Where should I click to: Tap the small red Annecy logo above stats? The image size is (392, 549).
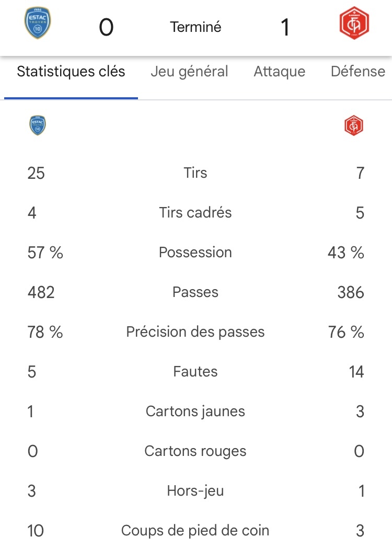pyautogui.click(x=354, y=125)
